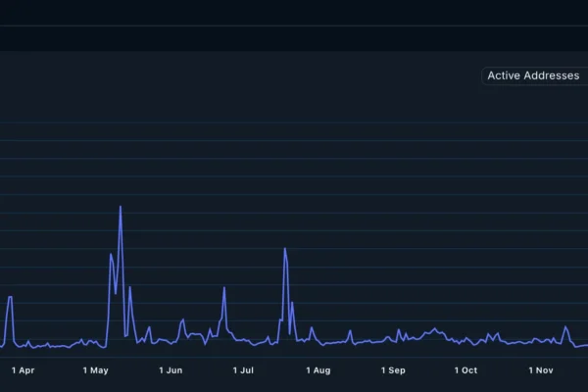The width and height of the screenshot is (588, 392).
Task: Select the tallest spike in mid-May
Action: coord(121,207)
